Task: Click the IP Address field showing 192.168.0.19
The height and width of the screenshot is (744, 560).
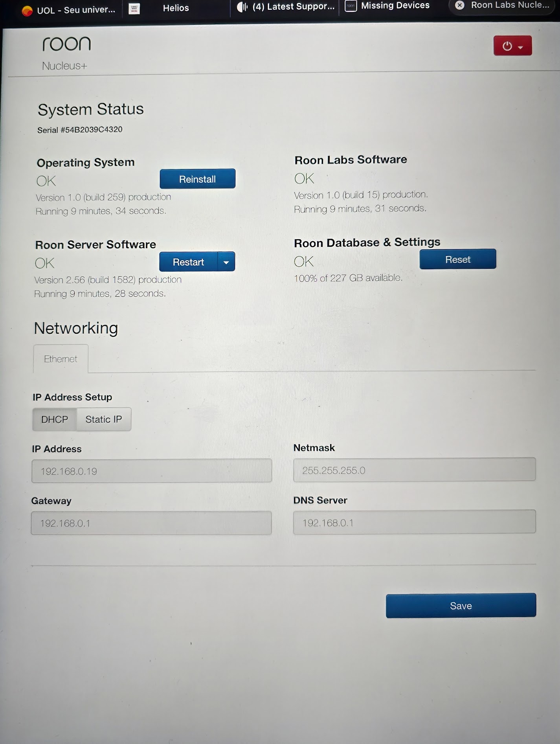Action: pyautogui.click(x=152, y=471)
